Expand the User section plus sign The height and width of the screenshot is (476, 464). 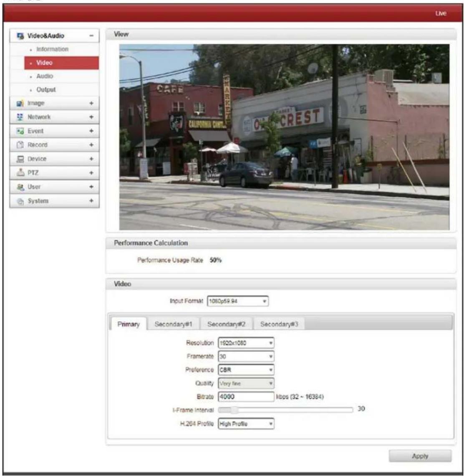point(91,187)
